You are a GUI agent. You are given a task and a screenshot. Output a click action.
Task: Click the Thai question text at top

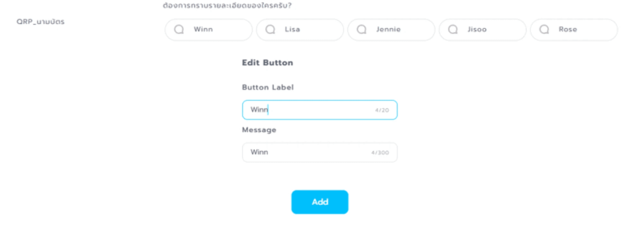pos(227,5)
